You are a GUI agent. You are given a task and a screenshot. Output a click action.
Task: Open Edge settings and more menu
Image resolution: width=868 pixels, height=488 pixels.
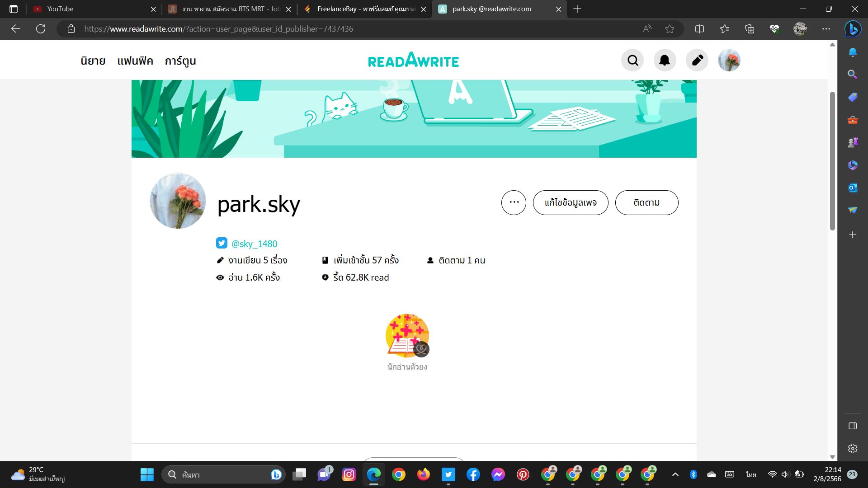(826, 29)
